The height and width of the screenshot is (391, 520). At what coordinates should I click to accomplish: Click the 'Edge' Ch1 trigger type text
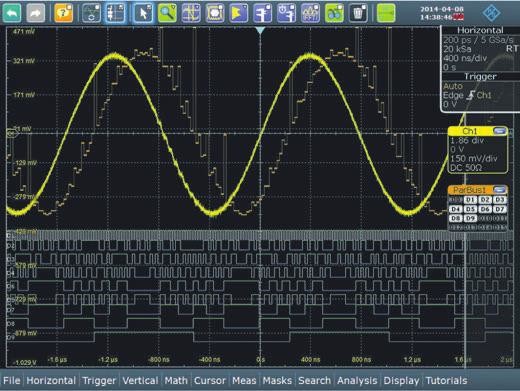pyautogui.click(x=467, y=95)
